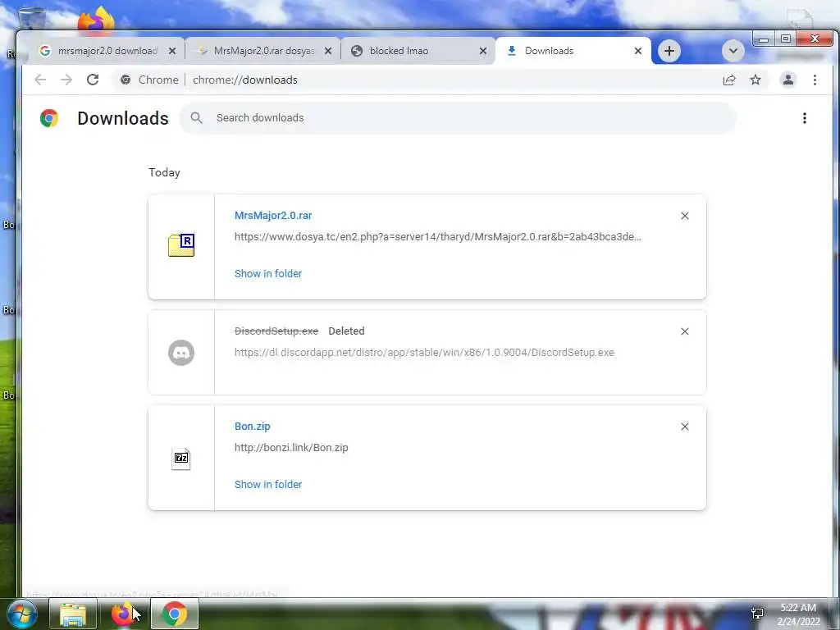Open Firefox from the taskbar
Screen dimensions: 840x630
click(123, 614)
